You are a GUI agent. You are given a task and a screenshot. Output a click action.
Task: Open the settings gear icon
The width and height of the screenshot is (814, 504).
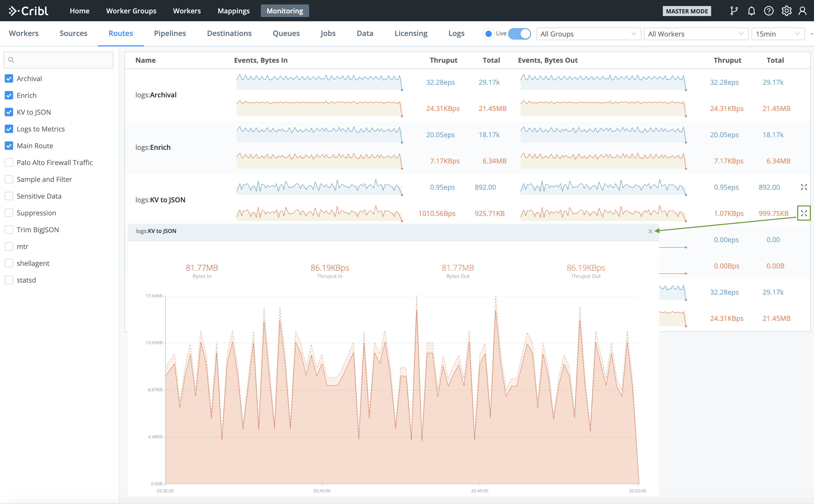[786, 11]
